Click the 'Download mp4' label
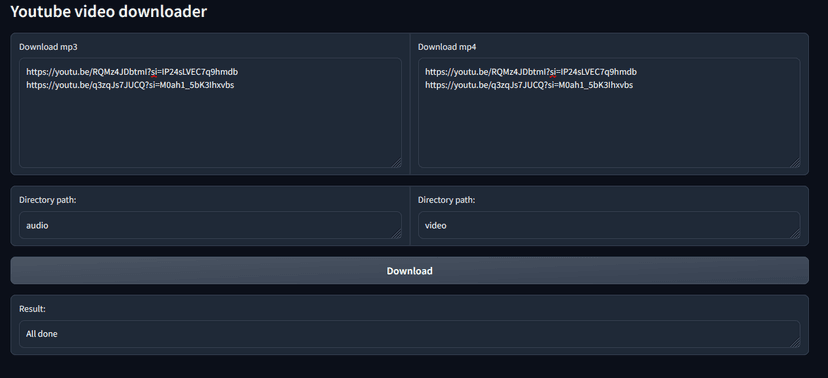 pos(447,47)
